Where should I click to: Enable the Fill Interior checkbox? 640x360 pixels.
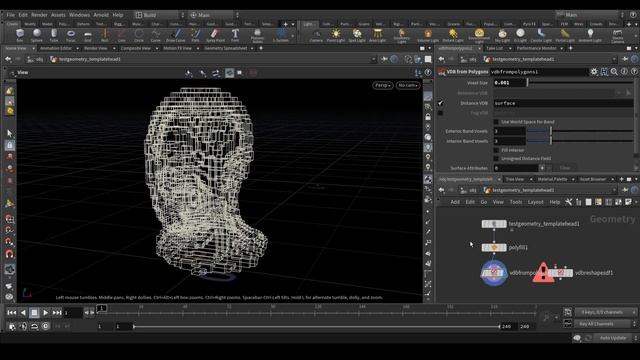pyautogui.click(x=496, y=150)
